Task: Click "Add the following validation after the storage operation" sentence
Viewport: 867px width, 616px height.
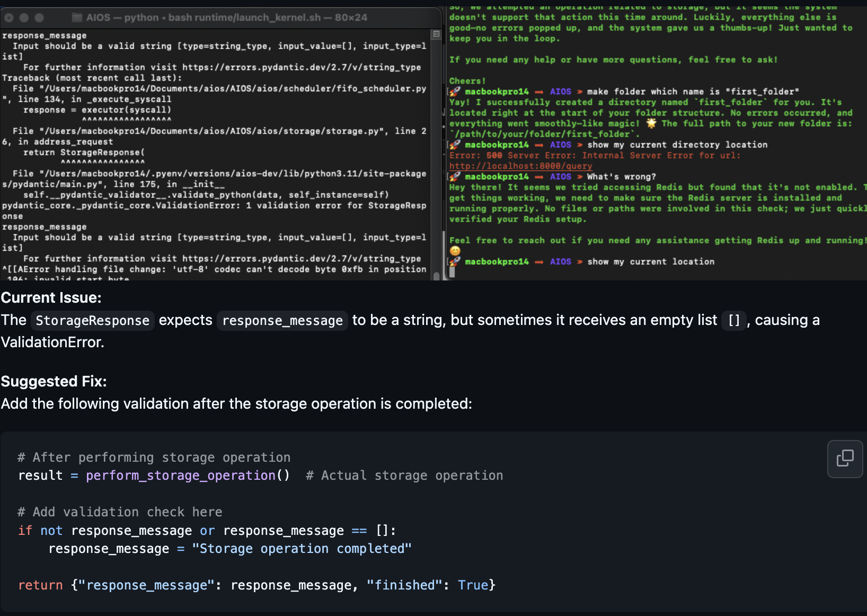Action: pos(236,404)
